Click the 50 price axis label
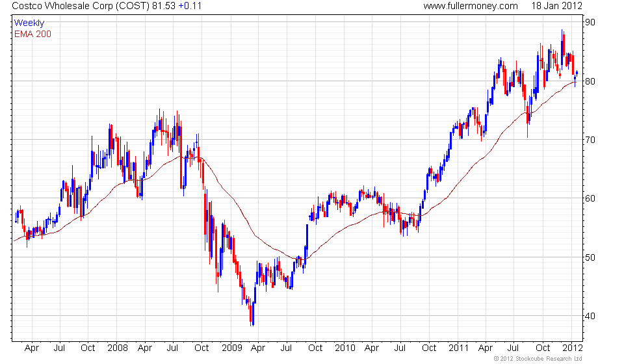The height and width of the screenshot is (364, 637). [590, 257]
